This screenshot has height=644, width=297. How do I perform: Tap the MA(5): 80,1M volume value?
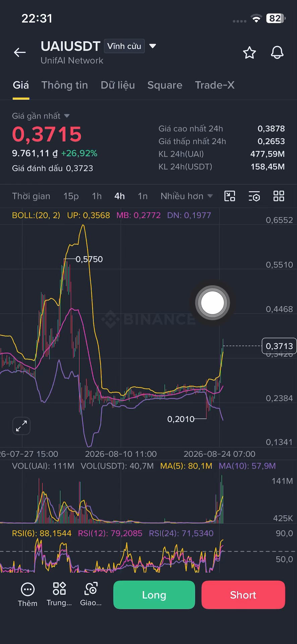click(186, 466)
